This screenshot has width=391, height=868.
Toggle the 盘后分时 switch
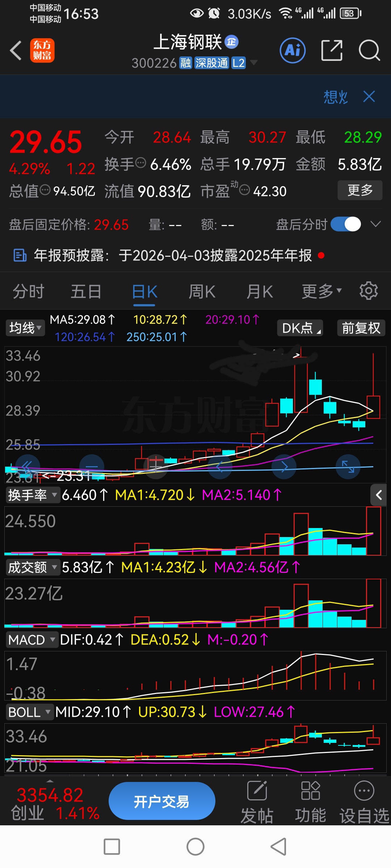click(x=346, y=224)
